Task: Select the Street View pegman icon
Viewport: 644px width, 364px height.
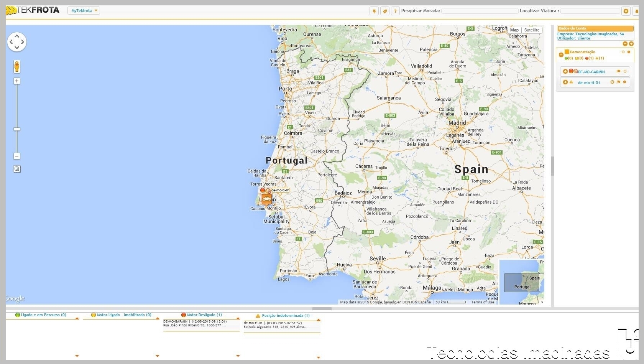Action: (17, 67)
